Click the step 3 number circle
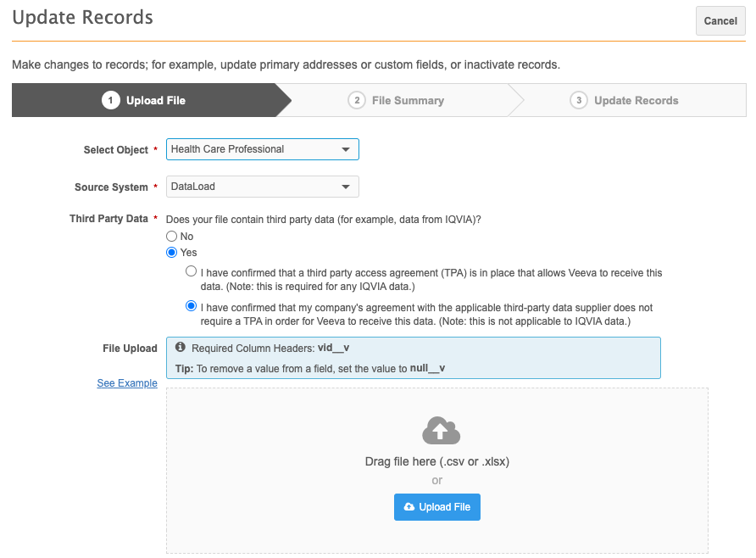The height and width of the screenshot is (558, 756). pyautogui.click(x=579, y=100)
